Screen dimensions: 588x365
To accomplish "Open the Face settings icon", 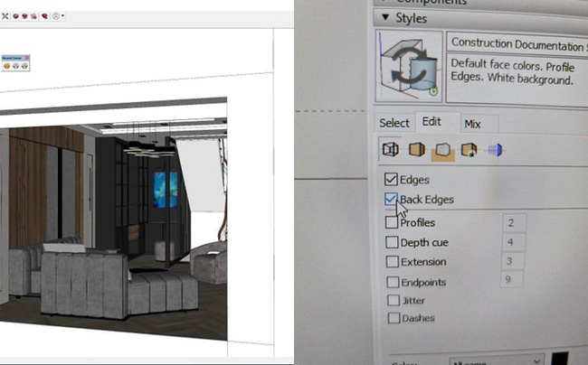I will click(x=417, y=150).
